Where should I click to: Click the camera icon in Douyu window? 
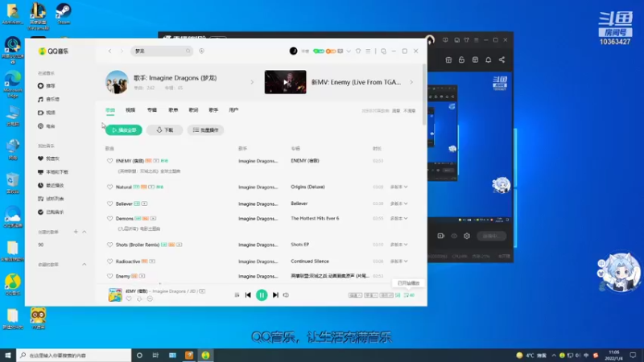tap(440, 236)
